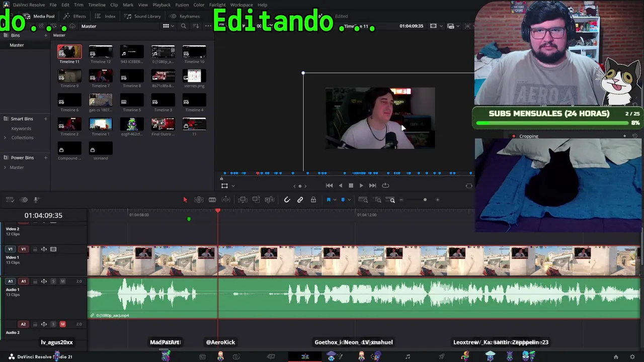Open the media pool sort order menu

point(196,26)
